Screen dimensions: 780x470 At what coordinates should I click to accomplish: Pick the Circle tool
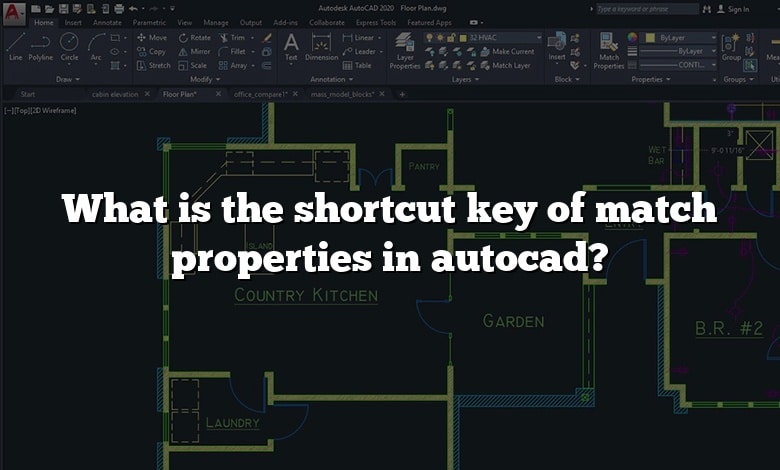(x=69, y=46)
